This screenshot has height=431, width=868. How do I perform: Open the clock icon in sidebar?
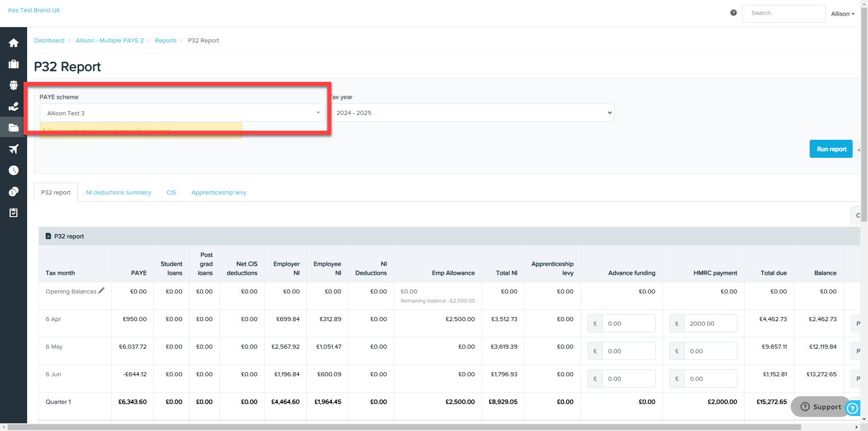[x=14, y=170]
